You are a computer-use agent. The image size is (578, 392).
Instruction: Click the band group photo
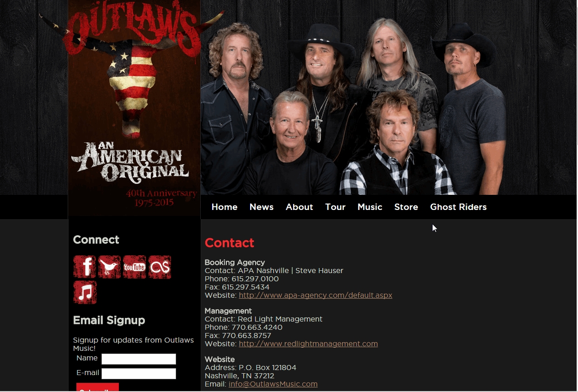coord(388,97)
